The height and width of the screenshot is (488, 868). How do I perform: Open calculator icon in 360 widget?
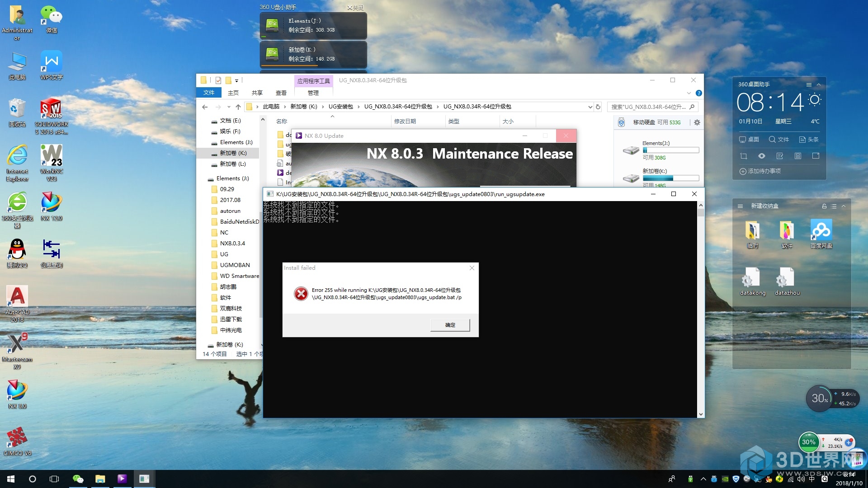point(798,156)
